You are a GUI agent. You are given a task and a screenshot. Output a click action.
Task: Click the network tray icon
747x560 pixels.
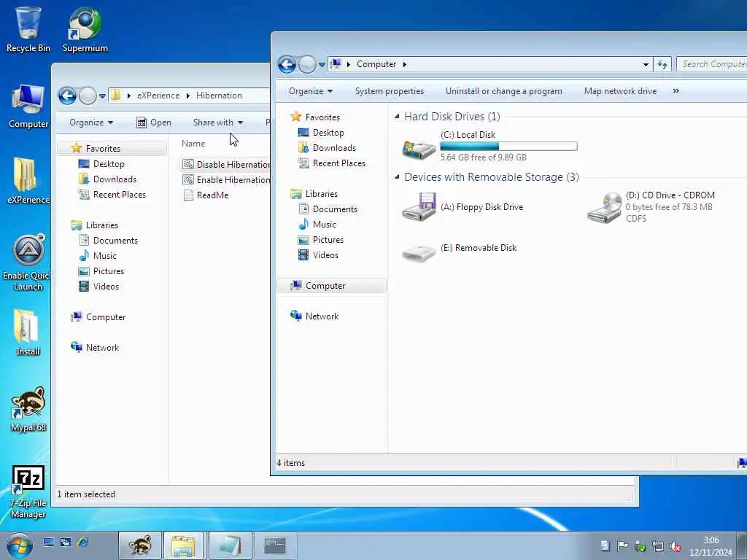(x=658, y=546)
